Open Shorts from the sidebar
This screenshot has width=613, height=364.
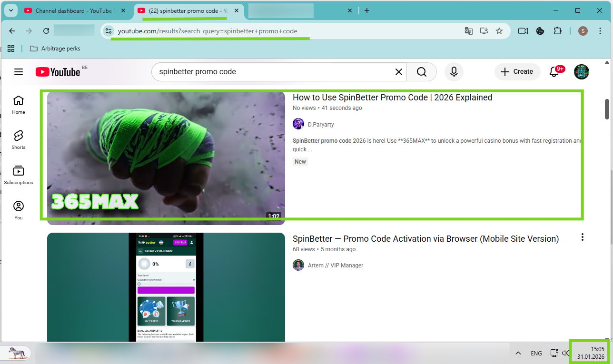19,140
